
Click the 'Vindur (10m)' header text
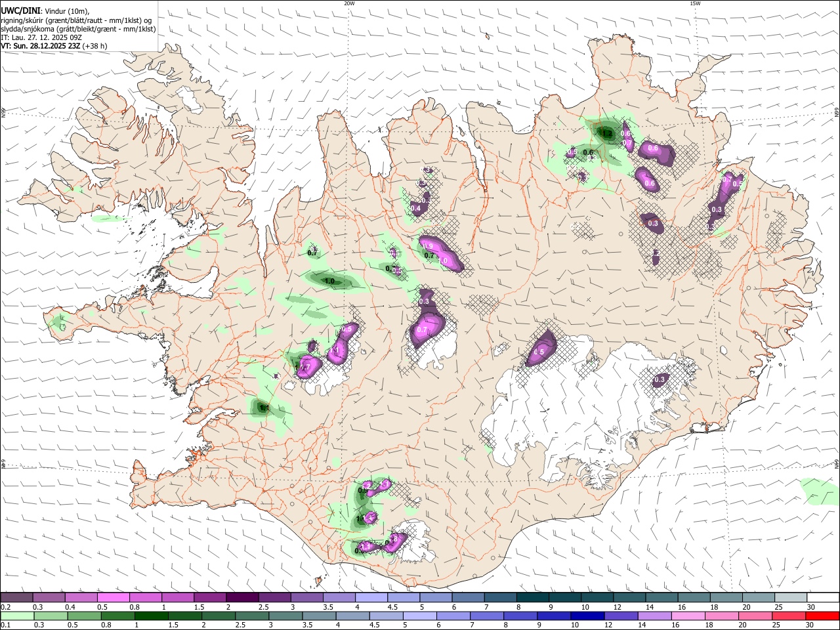tap(66, 11)
